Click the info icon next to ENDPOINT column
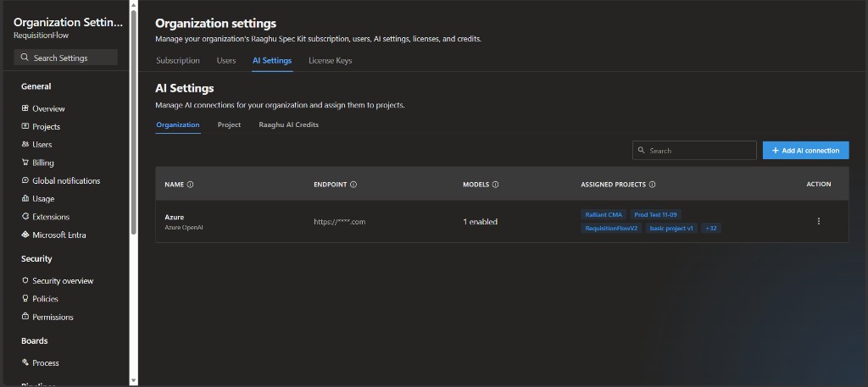Image resolution: width=868 pixels, height=387 pixels. coord(353,185)
